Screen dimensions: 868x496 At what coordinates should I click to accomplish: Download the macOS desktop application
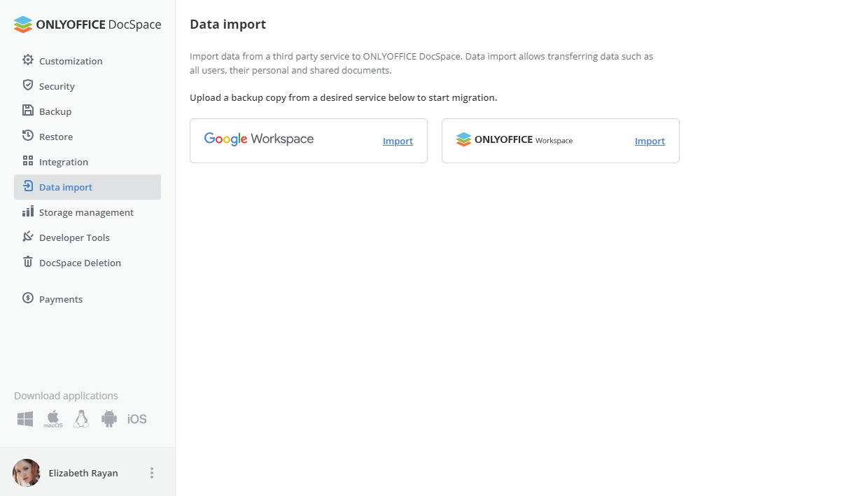click(x=53, y=419)
